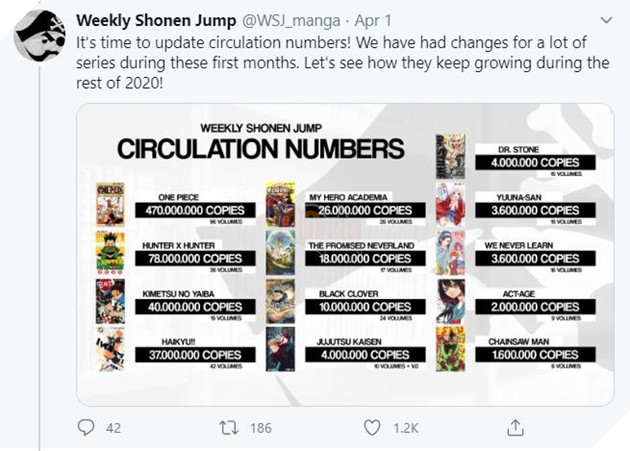Screen dimensions: 630x451
Task: Like the tweet with heart icon
Action: (x=372, y=427)
